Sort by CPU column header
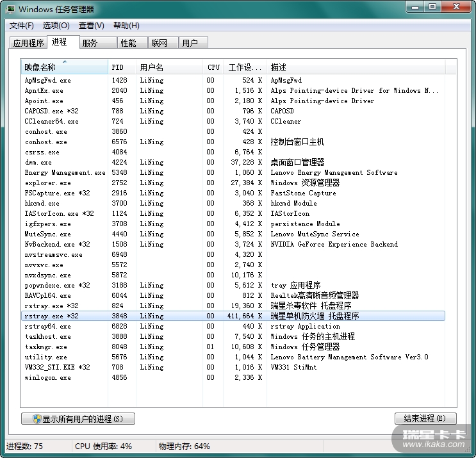Screen dimensions: 476x458 tap(213, 67)
